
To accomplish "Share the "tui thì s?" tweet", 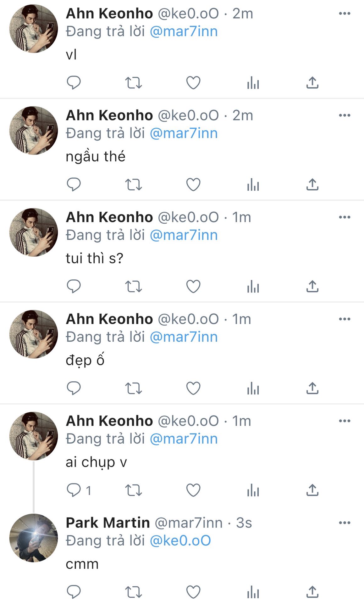I will pos(312,287).
